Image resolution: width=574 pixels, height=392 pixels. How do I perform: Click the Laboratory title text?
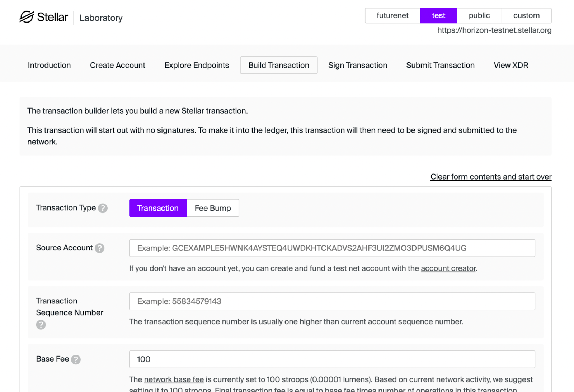pyautogui.click(x=101, y=18)
